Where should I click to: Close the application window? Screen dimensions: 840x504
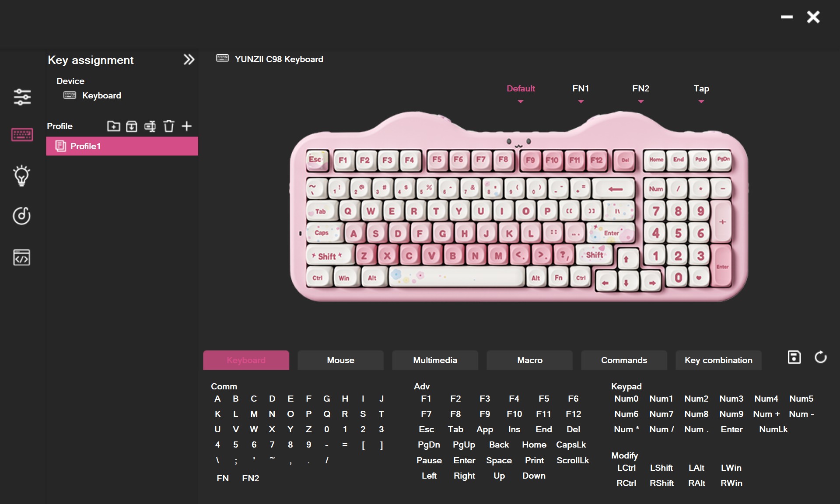click(813, 17)
